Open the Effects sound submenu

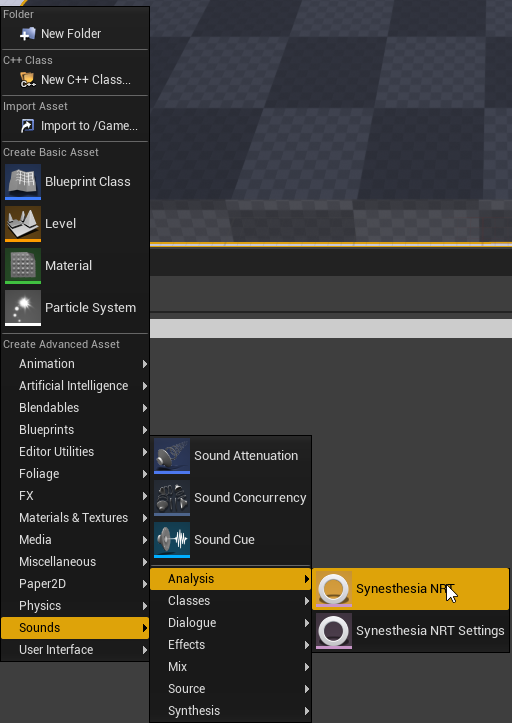tap(231, 645)
